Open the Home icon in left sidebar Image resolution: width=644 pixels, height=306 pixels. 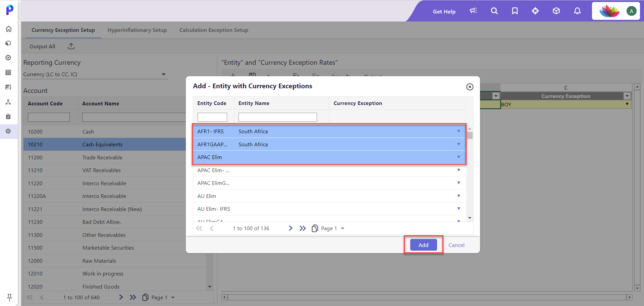pos(9,29)
